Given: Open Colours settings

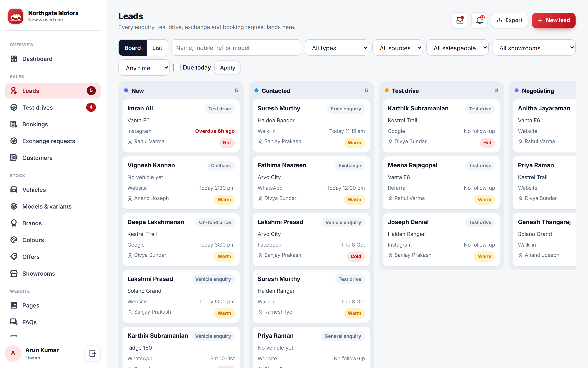Looking at the screenshot, I should coord(53,240).
